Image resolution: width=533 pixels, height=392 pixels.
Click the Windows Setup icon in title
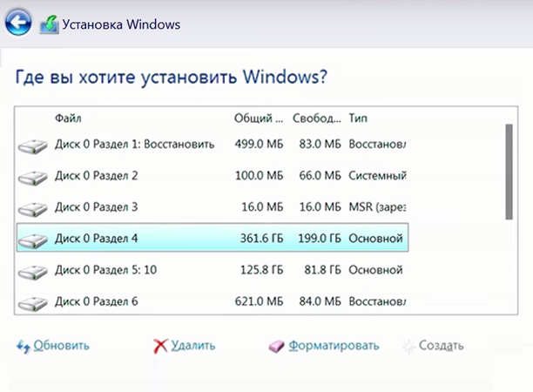49,24
